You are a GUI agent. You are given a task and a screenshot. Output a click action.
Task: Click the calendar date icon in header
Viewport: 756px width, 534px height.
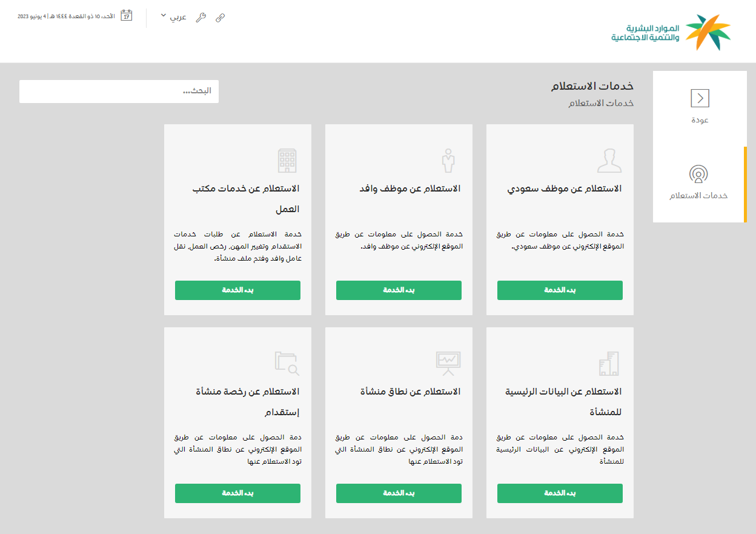pos(127,16)
